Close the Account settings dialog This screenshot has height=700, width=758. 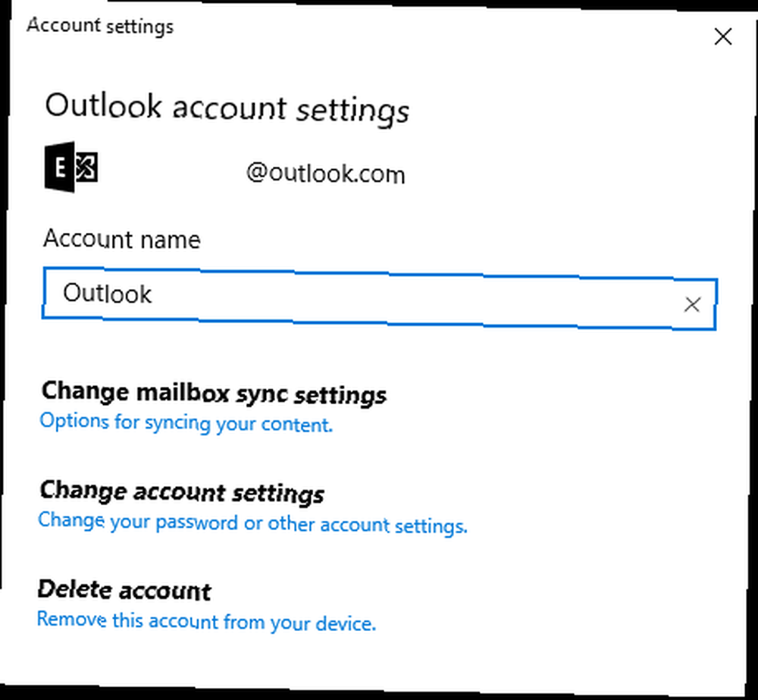coord(722,36)
